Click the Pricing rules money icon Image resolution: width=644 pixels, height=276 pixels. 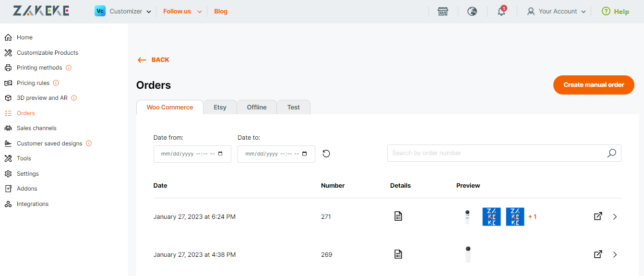pyautogui.click(x=8, y=83)
